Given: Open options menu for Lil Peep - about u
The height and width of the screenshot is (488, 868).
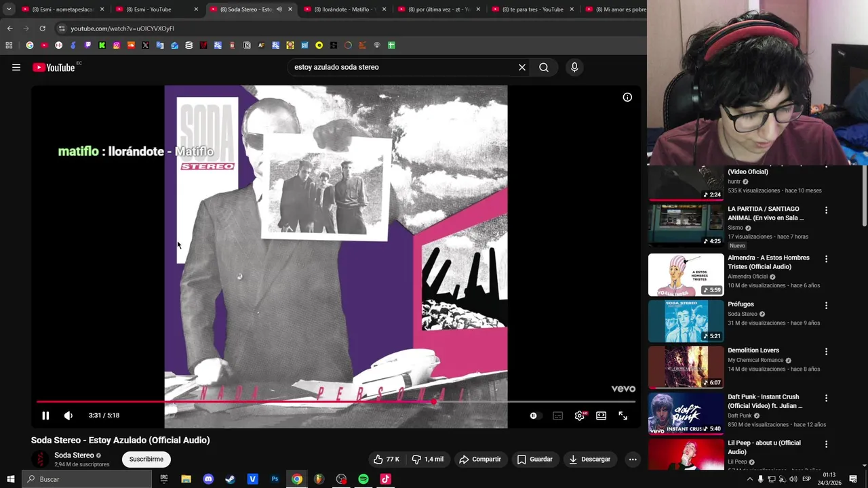Looking at the screenshot, I should tap(826, 445).
